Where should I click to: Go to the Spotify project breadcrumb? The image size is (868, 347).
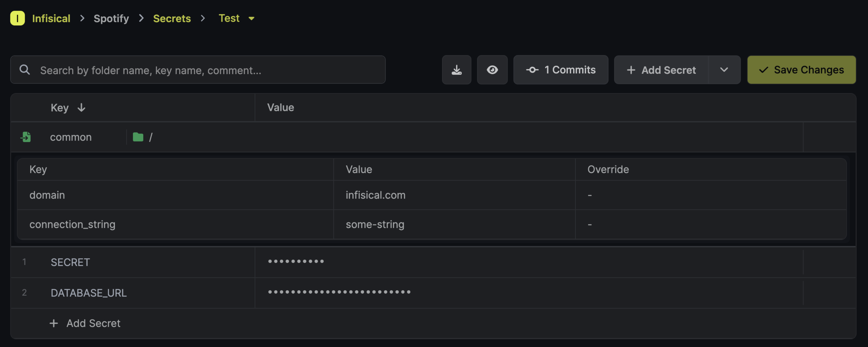pos(111,19)
